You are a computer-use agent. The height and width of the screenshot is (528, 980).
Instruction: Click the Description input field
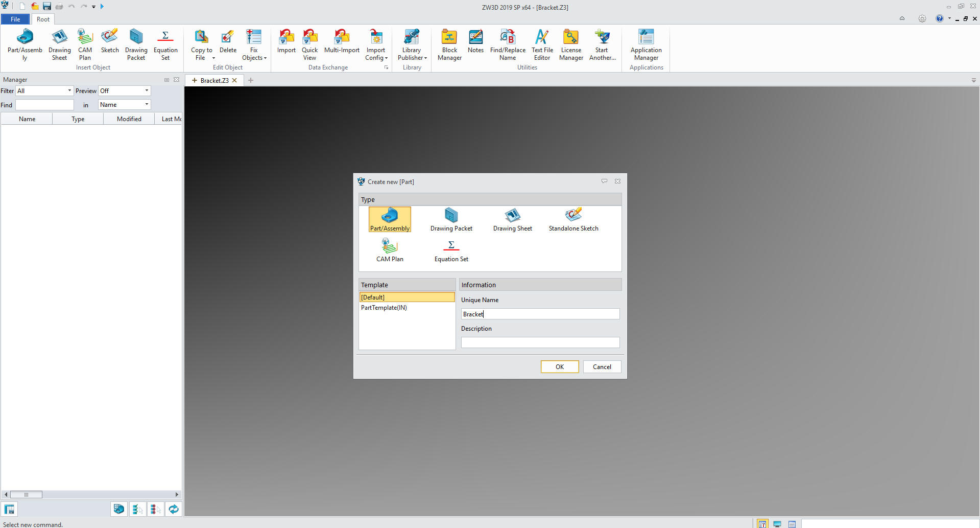[x=540, y=342]
